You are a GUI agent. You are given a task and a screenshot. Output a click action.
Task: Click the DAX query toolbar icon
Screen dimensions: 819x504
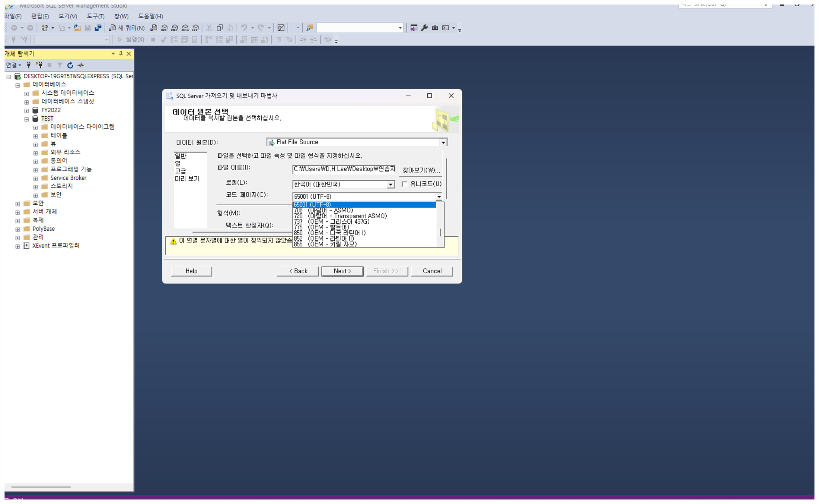[196, 28]
